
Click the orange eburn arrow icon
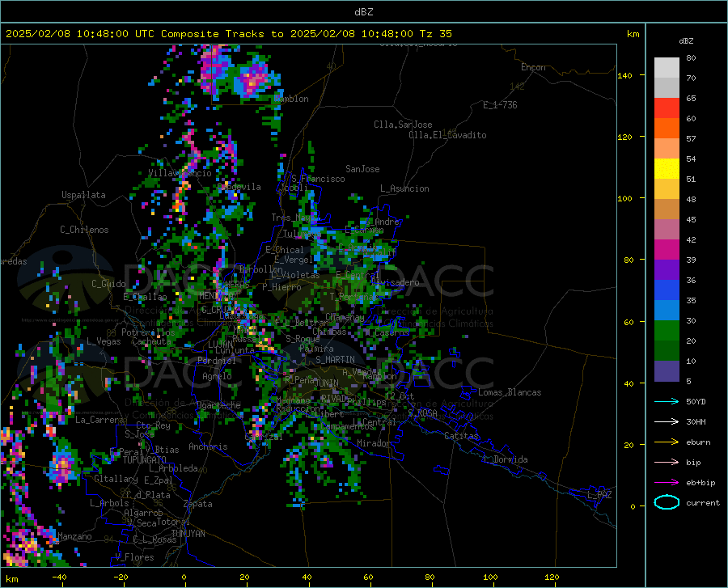(667, 442)
